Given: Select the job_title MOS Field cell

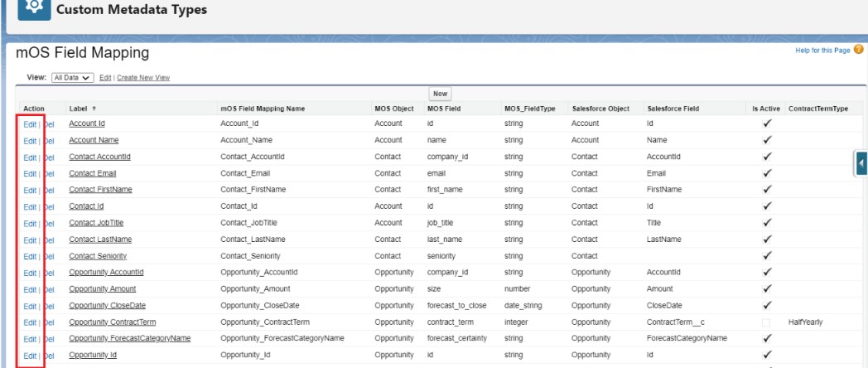Looking at the screenshot, I should [x=440, y=223].
